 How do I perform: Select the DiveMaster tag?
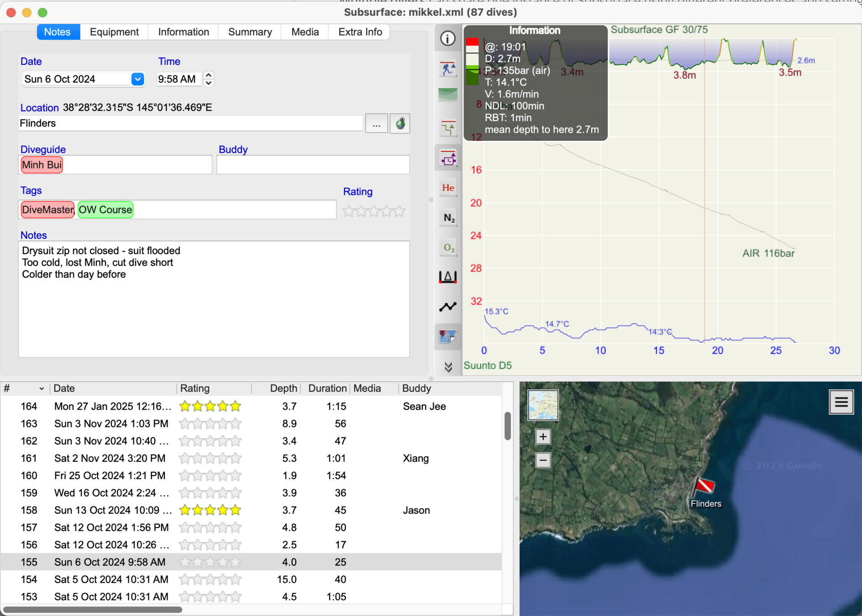47,210
